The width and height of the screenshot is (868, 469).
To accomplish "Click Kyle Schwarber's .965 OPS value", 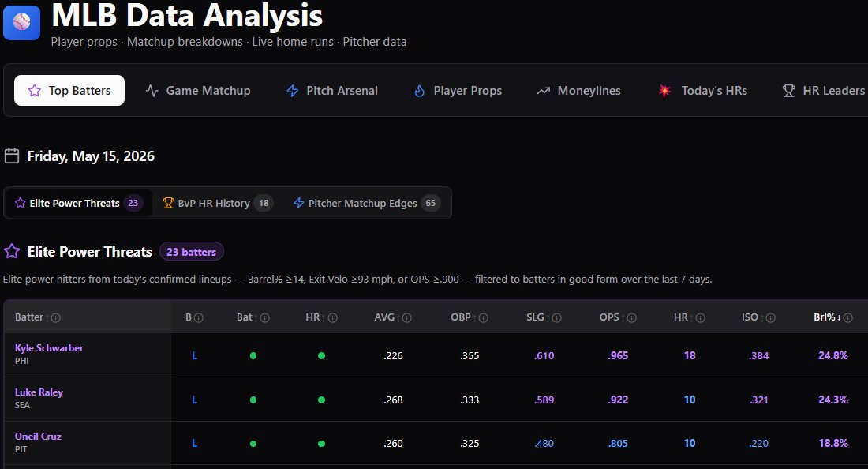I will pyautogui.click(x=618, y=355).
